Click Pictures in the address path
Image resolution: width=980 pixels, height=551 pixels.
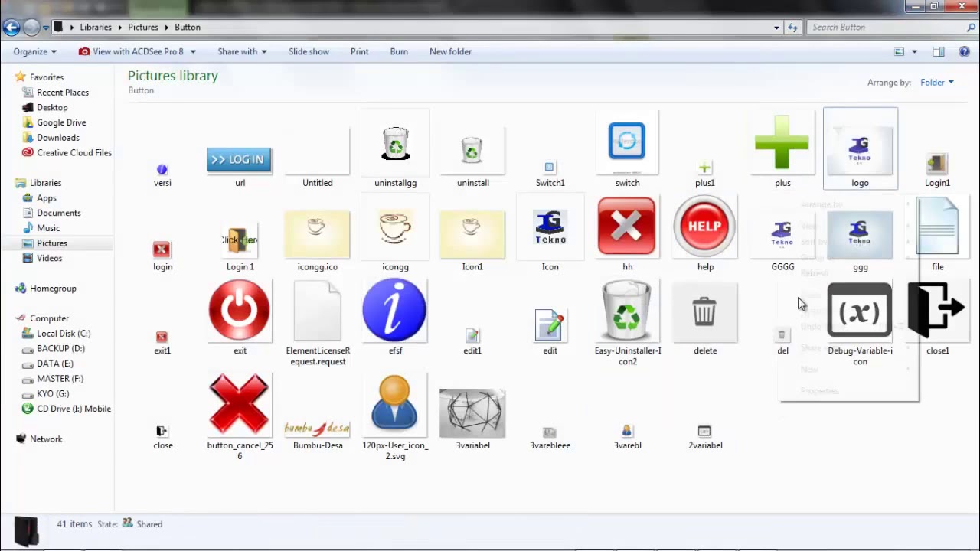143,28
